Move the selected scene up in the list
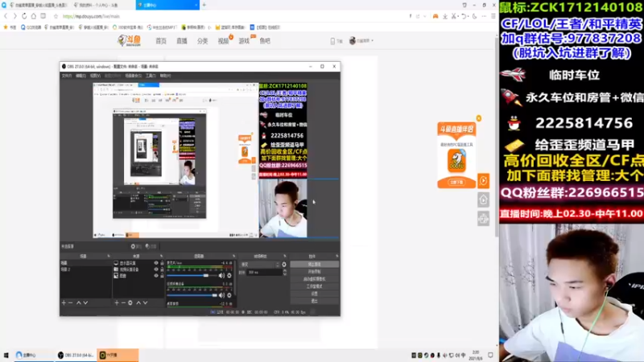644x362 pixels. pos(78,302)
